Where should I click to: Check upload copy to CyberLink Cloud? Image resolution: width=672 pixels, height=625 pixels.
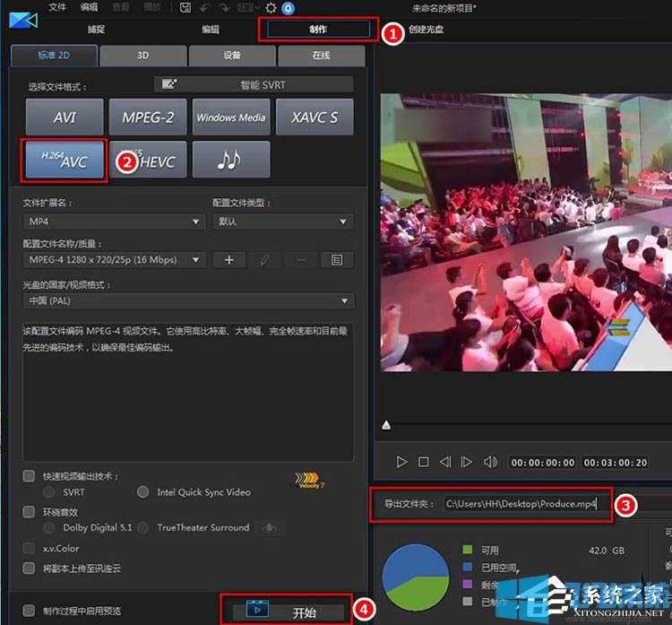[29, 568]
